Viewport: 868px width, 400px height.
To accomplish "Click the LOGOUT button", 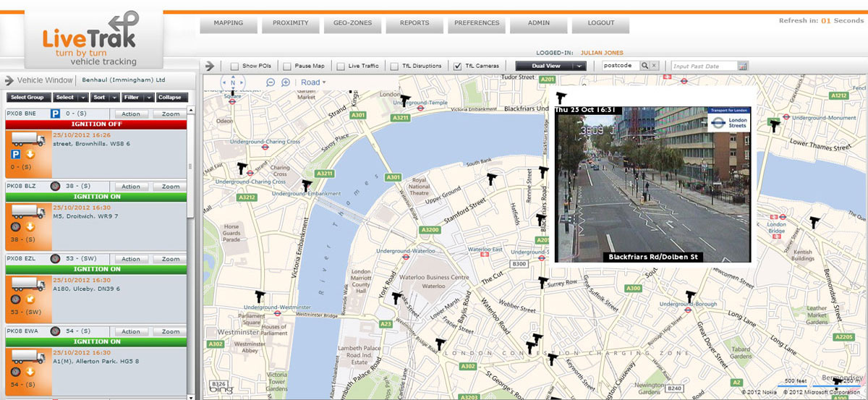I will tap(600, 25).
